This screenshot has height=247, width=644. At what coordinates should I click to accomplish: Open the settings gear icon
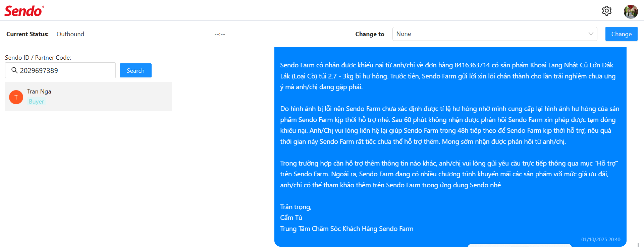pyautogui.click(x=606, y=11)
